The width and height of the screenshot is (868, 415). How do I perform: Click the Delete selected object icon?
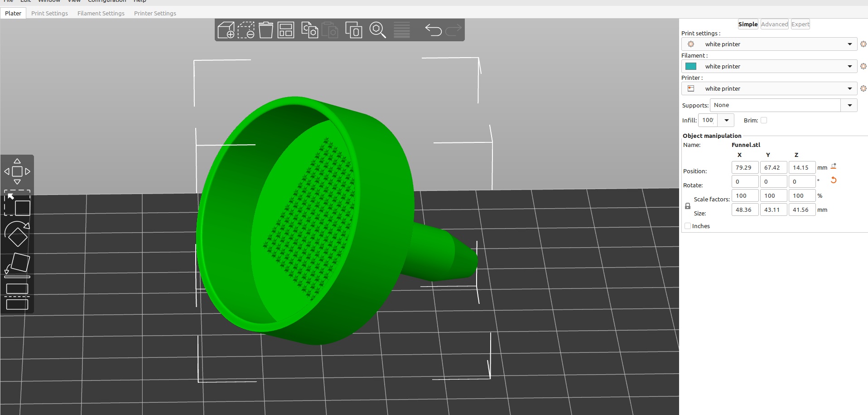click(x=246, y=30)
